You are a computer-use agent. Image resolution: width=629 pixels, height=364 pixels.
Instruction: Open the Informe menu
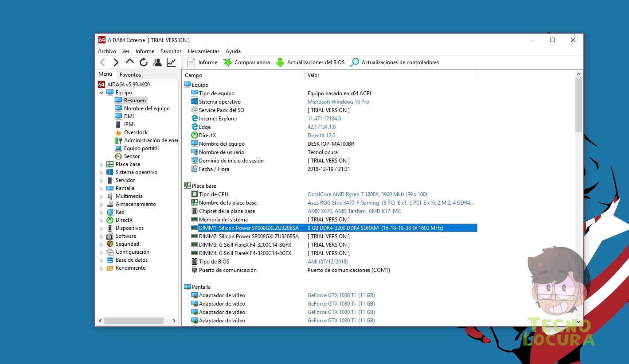pos(145,51)
